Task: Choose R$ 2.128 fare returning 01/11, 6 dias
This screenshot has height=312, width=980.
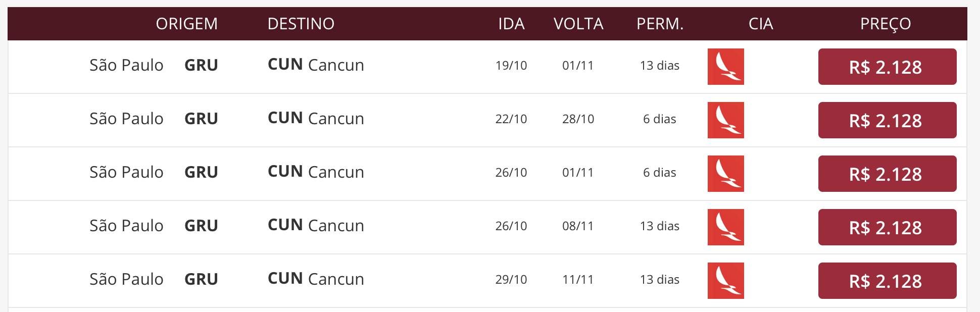Action: [887, 174]
